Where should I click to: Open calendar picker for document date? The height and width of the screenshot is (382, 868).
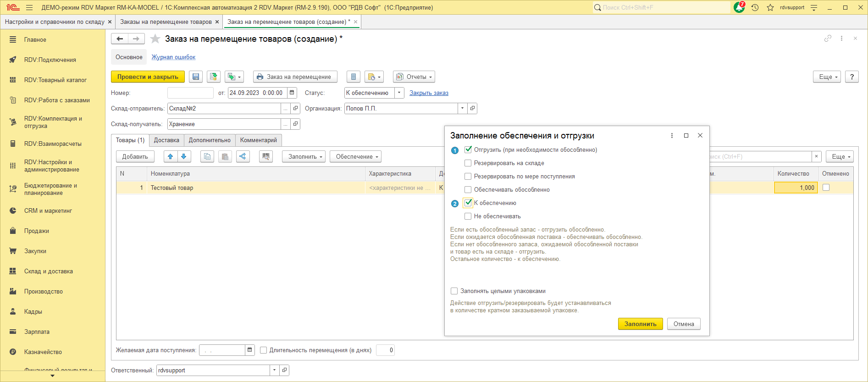click(x=292, y=93)
